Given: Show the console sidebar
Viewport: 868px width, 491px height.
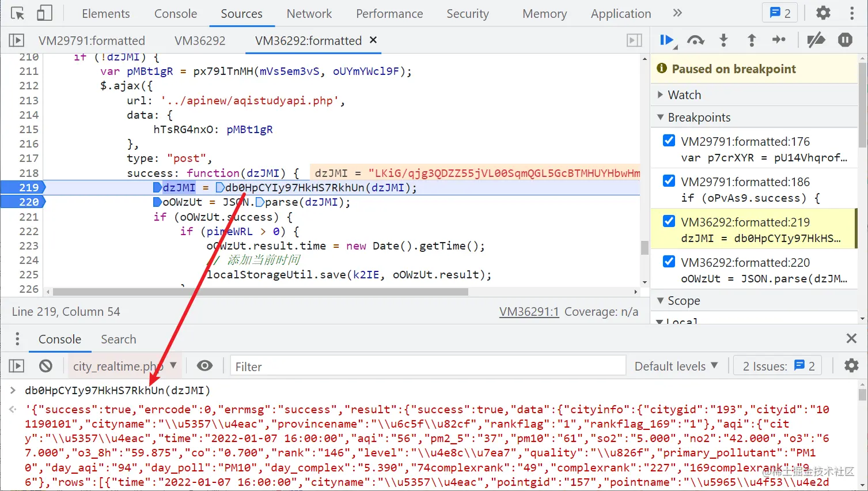Looking at the screenshot, I should click(x=16, y=366).
